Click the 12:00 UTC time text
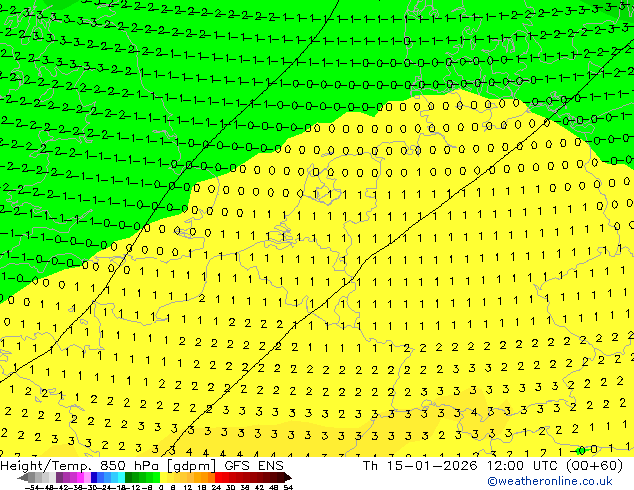 point(522,466)
